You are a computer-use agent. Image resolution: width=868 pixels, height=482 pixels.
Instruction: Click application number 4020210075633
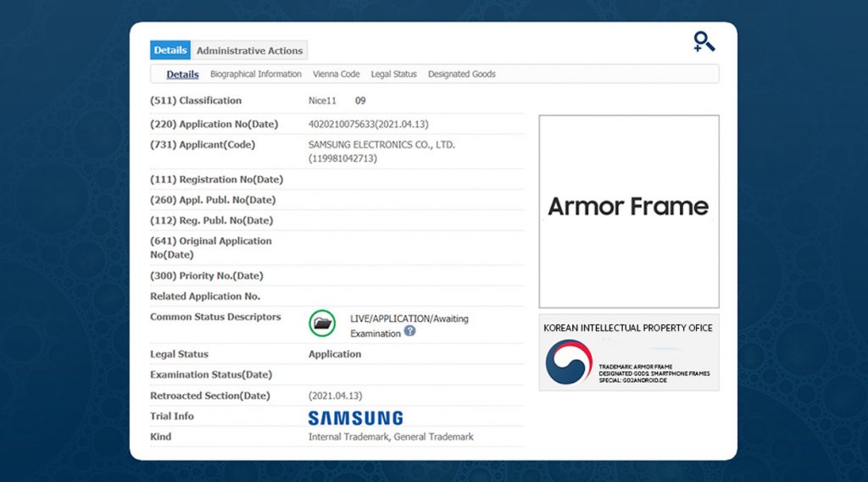click(x=368, y=125)
